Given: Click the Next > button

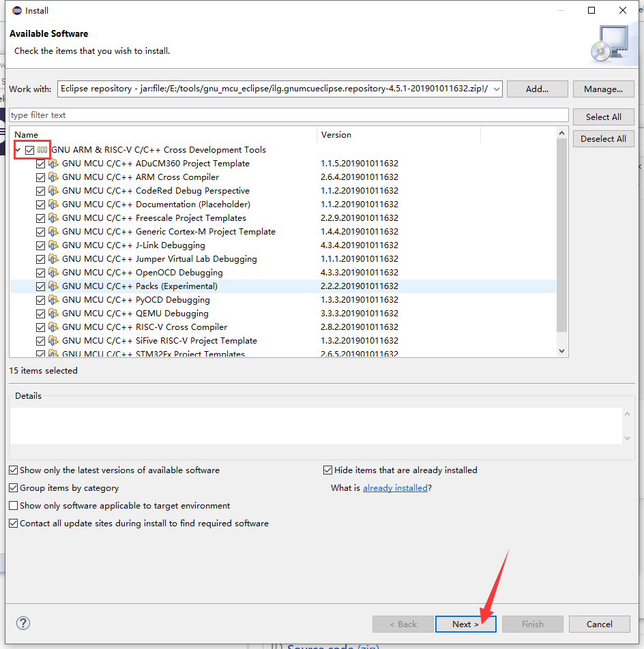Looking at the screenshot, I should click(465, 624).
